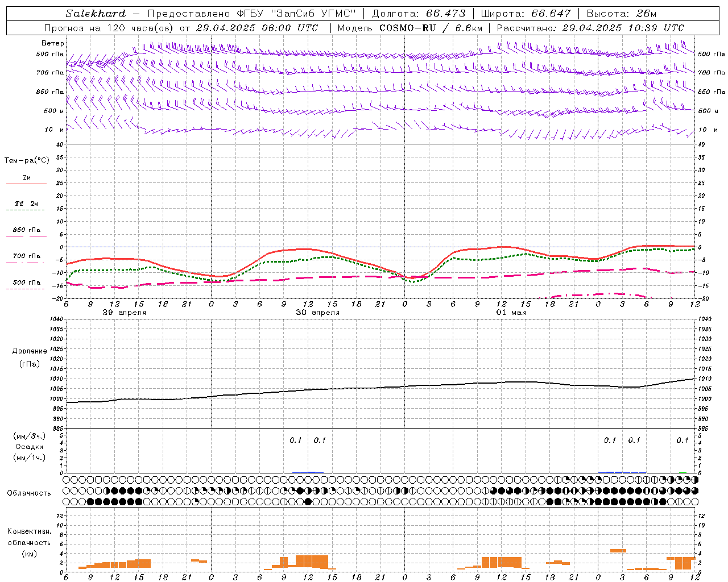Screen dimensions: 728x582
Task: Click the 29 апреля date label
Action: [124, 313]
